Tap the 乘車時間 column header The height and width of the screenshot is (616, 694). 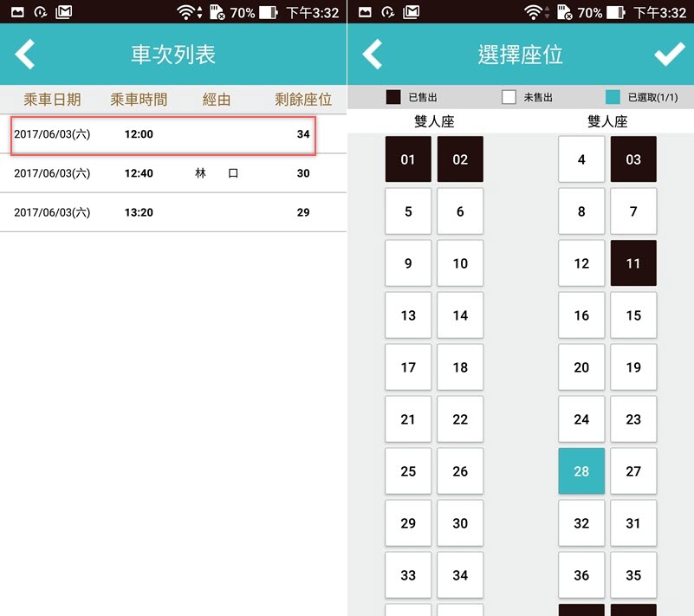(139, 100)
